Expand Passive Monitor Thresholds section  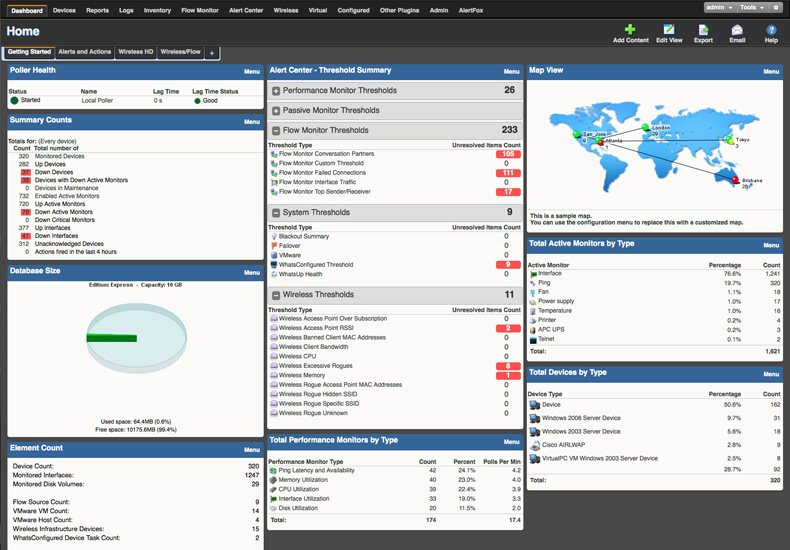pyautogui.click(x=276, y=111)
